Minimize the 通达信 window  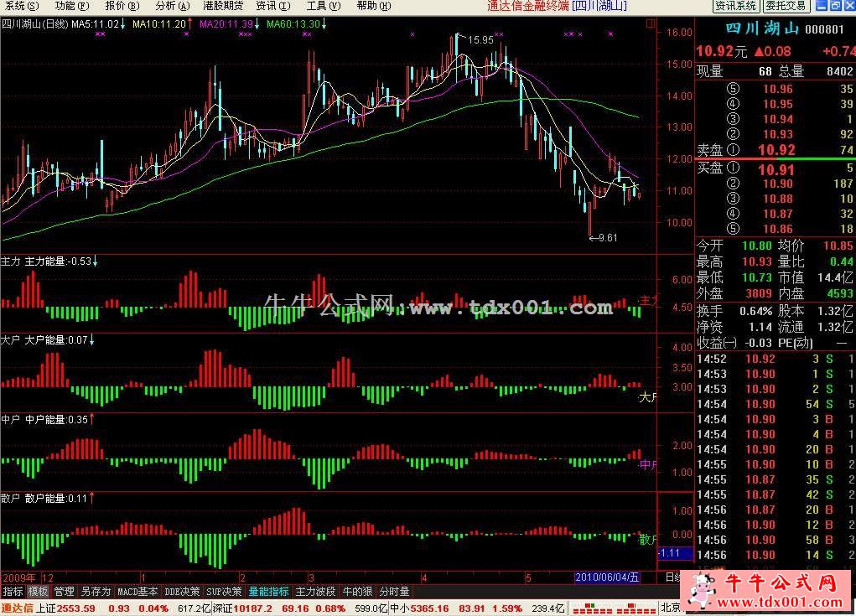(x=822, y=6)
